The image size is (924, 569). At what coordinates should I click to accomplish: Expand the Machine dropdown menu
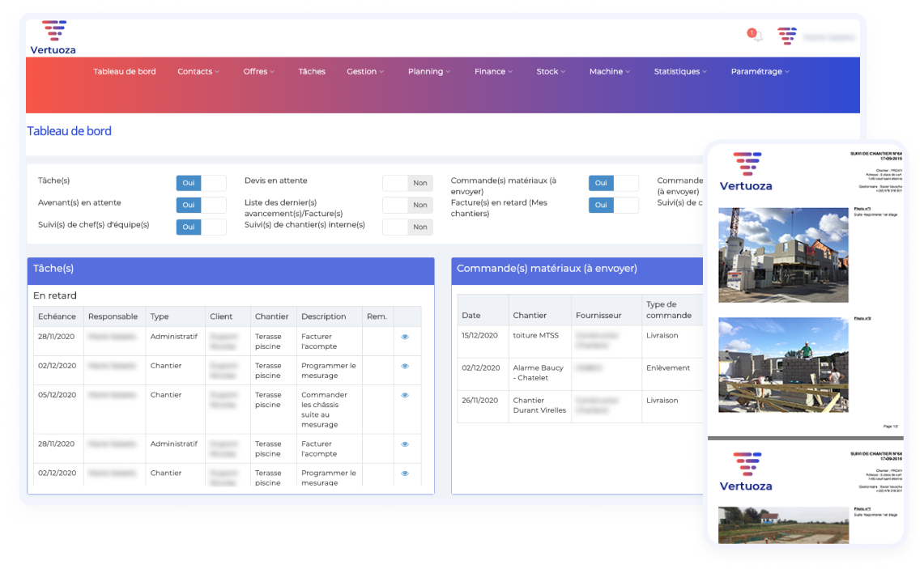coord(609,71)
